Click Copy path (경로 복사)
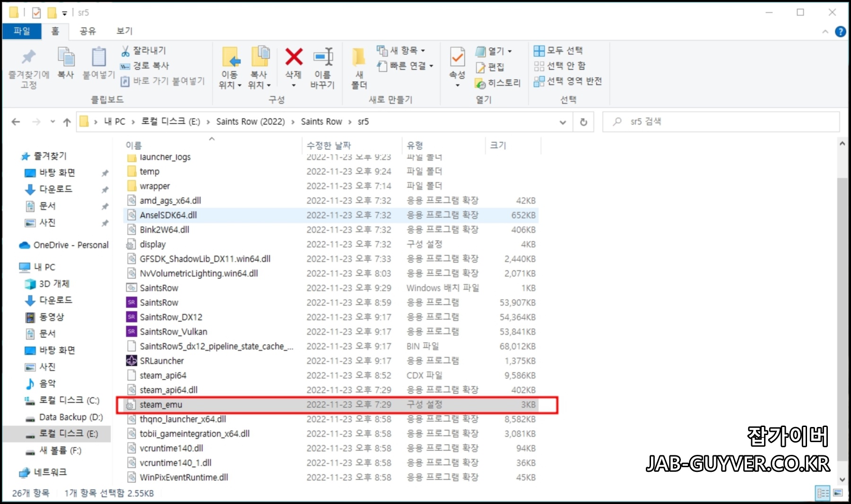The image size is (851, 504). pyautogui.click(x=145, y=66)
